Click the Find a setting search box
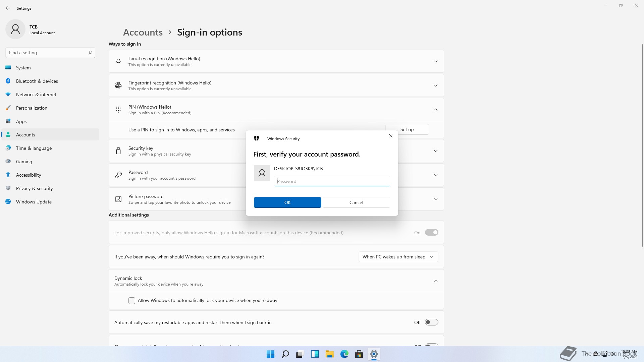644x362 pixels. coord(50,53)
